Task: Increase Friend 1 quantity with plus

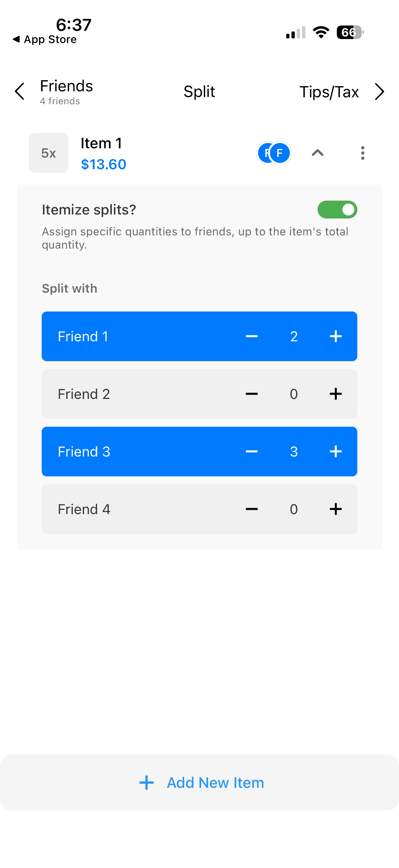Action: [x=335, y=336]
